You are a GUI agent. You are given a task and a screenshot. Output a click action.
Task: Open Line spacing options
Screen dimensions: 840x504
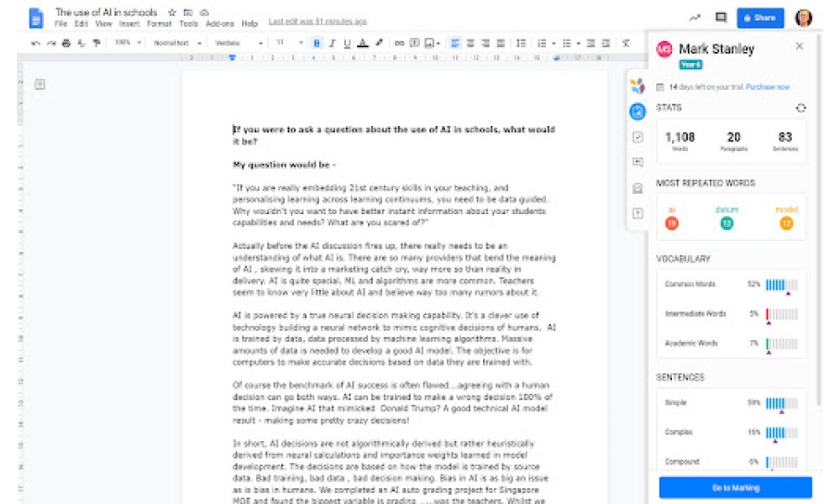521,43
